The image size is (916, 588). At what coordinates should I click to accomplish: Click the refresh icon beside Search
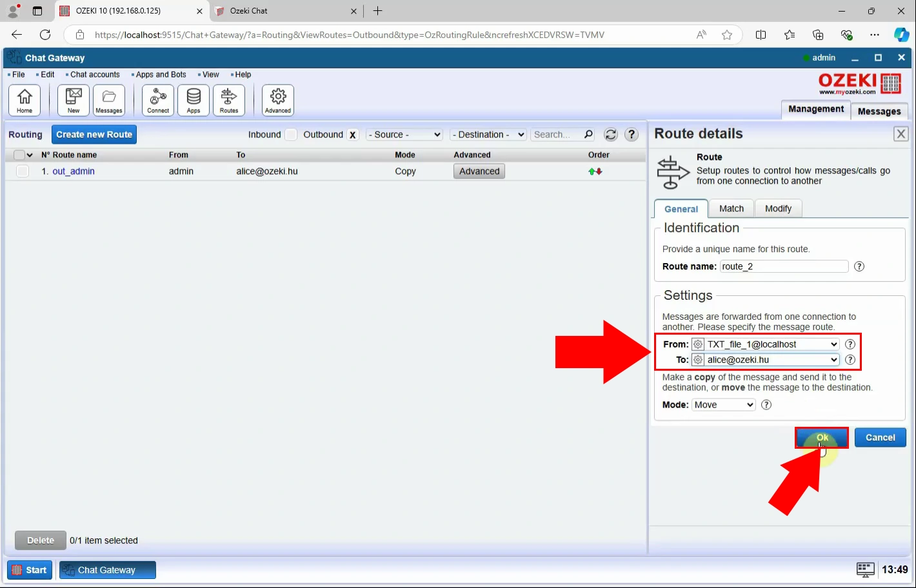click(611, 135)
